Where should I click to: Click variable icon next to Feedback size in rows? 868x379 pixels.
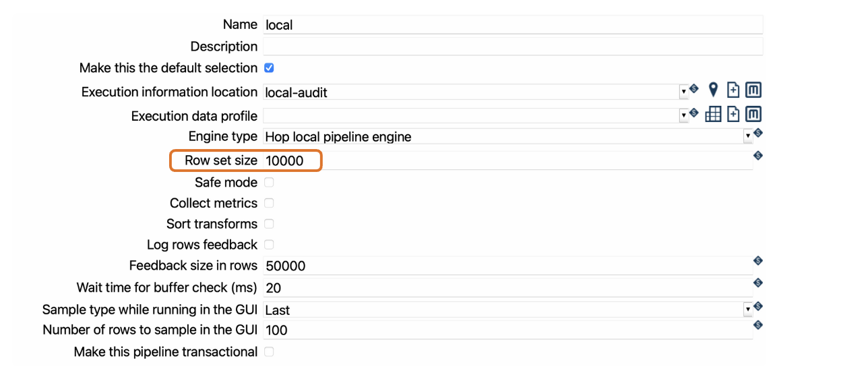[x=757, y=261]
